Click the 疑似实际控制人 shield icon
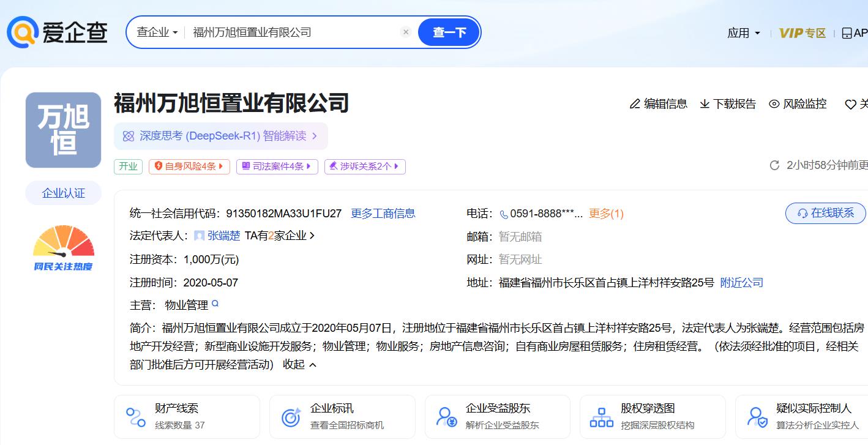Image resolution: width=868 pixels, height=445 pixels. coord(757,417)
